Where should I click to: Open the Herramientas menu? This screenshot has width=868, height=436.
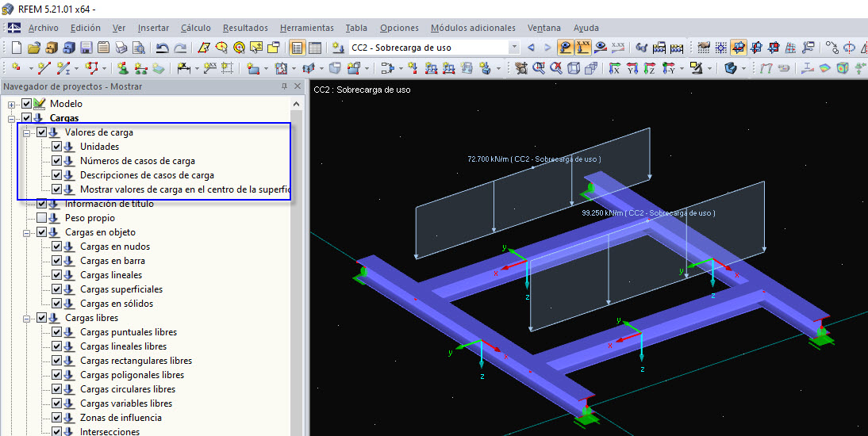pos(307,28)
